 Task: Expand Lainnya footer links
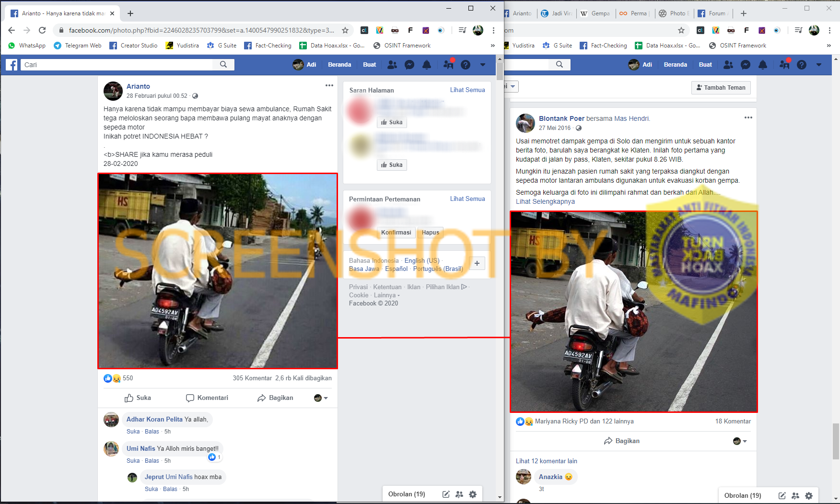pos(386,295)
